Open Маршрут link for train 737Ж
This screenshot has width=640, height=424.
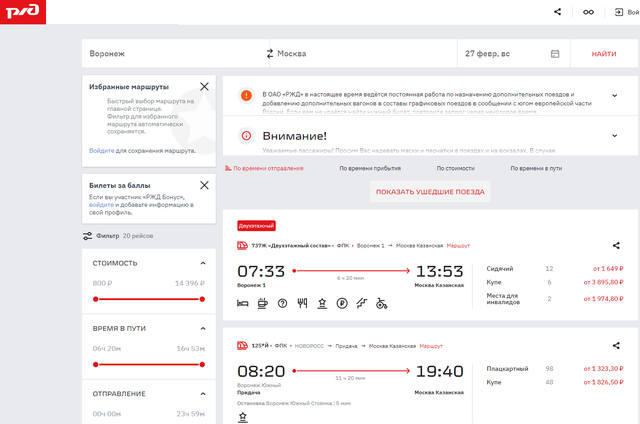tap(458, 246)
